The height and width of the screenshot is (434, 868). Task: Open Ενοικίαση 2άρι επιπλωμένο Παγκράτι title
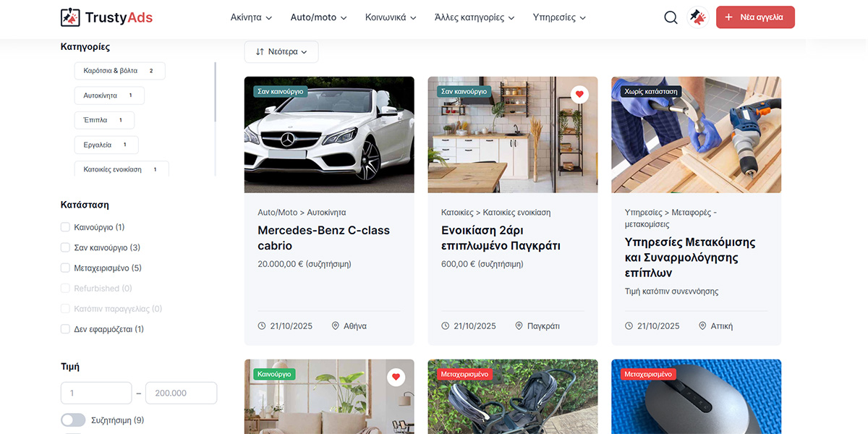point(501,238)
